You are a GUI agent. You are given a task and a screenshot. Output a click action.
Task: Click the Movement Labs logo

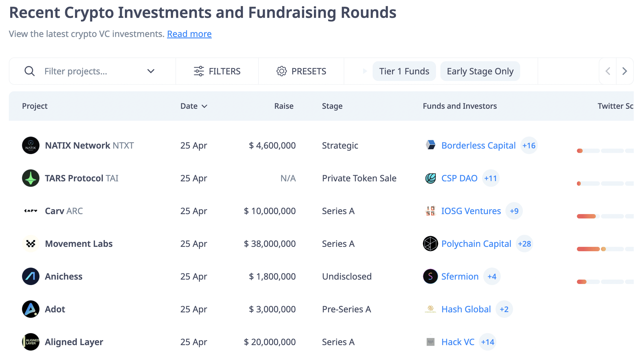[x=31, y=243]
